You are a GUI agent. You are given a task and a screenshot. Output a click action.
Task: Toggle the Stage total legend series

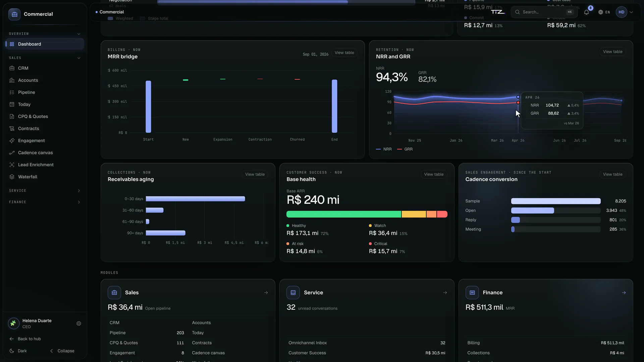point(154,18)
